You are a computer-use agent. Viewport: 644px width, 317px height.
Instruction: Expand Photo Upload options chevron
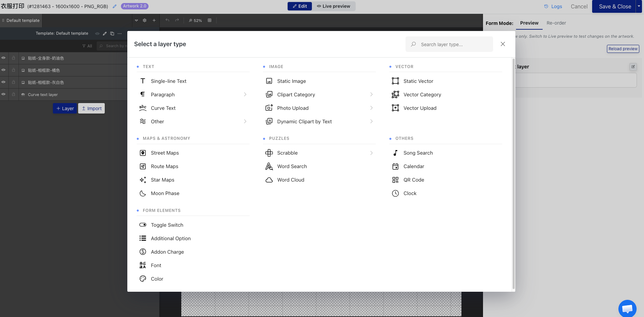[x=372, y=108]
